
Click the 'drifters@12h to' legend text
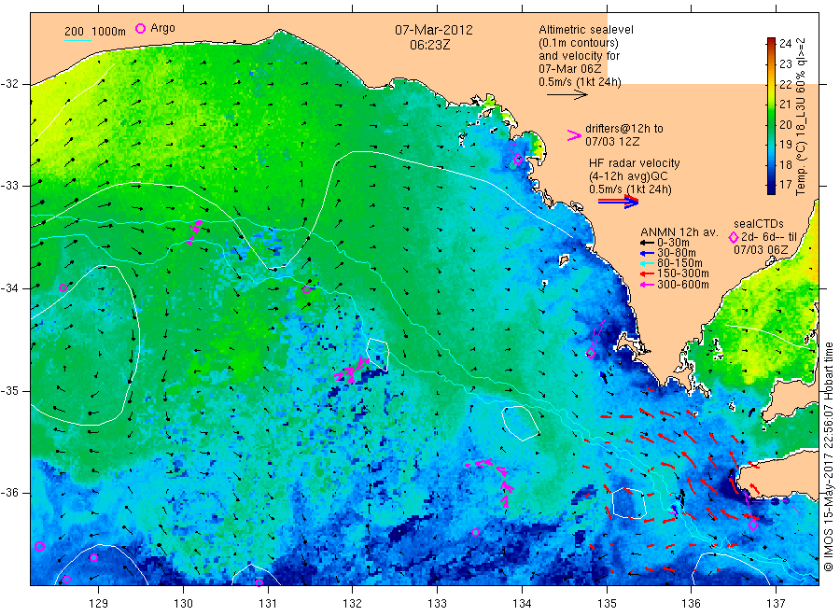pos(624,129)
